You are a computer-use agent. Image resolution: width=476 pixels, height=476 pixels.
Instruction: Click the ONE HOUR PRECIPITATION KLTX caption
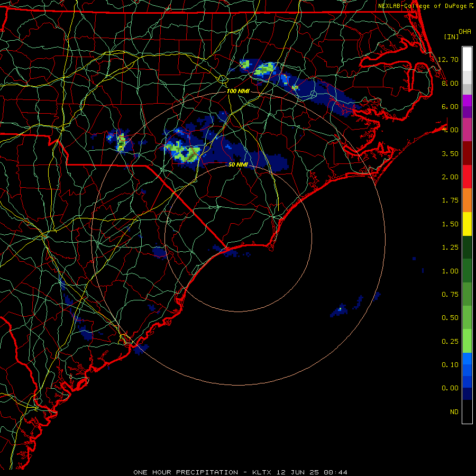point(240,472)
